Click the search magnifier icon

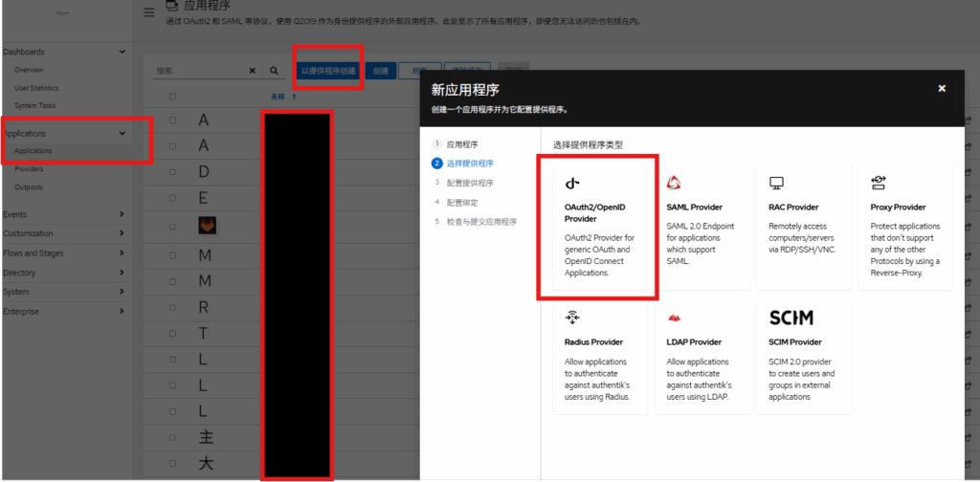point(274,71)
